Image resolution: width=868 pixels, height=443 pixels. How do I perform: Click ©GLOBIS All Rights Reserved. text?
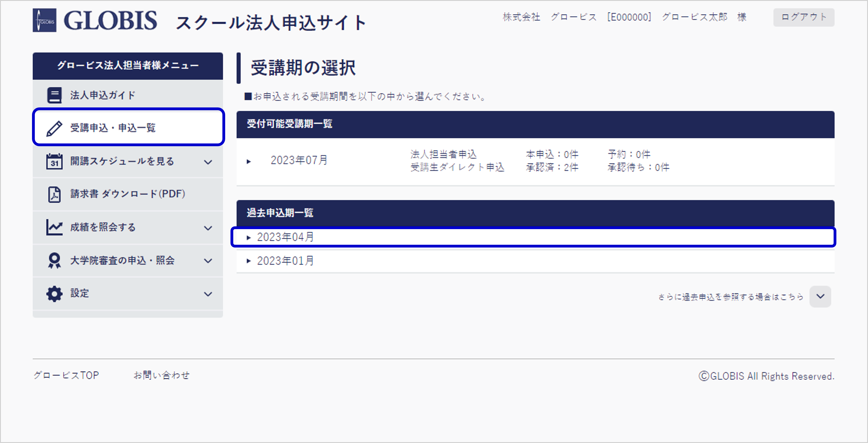[766, 376]
